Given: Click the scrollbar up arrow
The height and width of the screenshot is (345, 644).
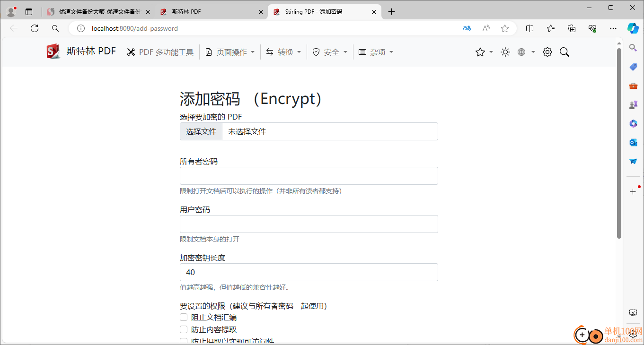Looking at the screenshot, I should point(619,43).
